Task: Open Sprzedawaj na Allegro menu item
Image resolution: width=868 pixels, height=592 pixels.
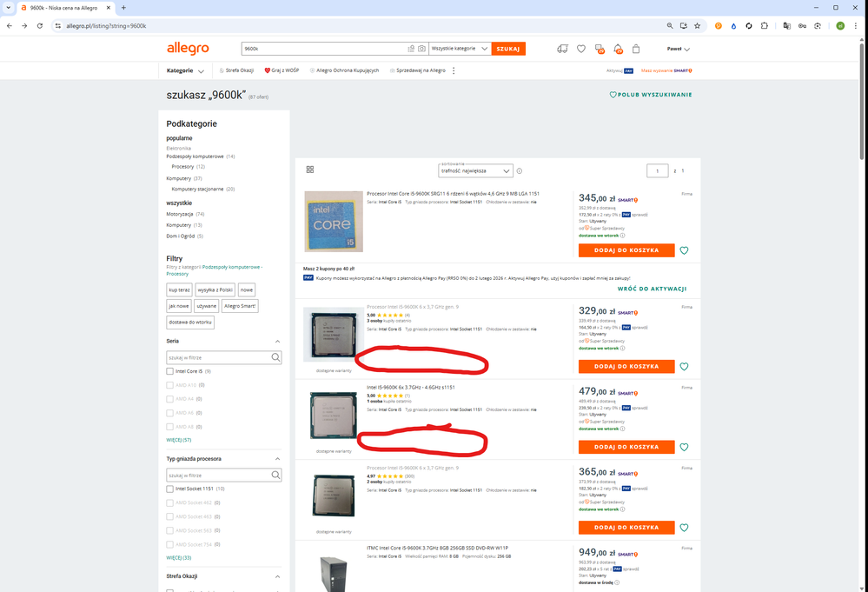Action: point(420,70)
